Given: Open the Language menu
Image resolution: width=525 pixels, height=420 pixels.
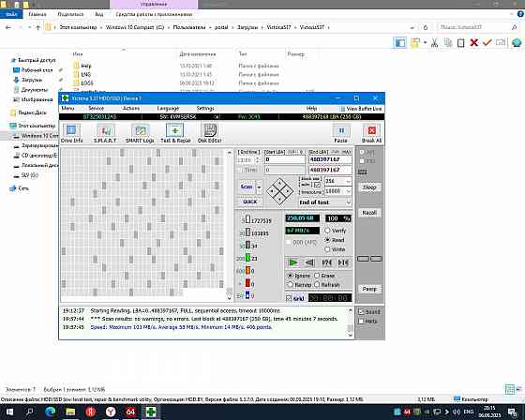Looking at the screenshot, I should point(168,108).
